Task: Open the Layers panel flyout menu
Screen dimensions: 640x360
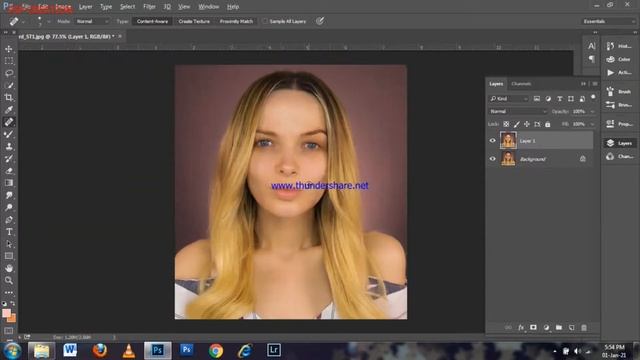Action: (x=595, y=84)
